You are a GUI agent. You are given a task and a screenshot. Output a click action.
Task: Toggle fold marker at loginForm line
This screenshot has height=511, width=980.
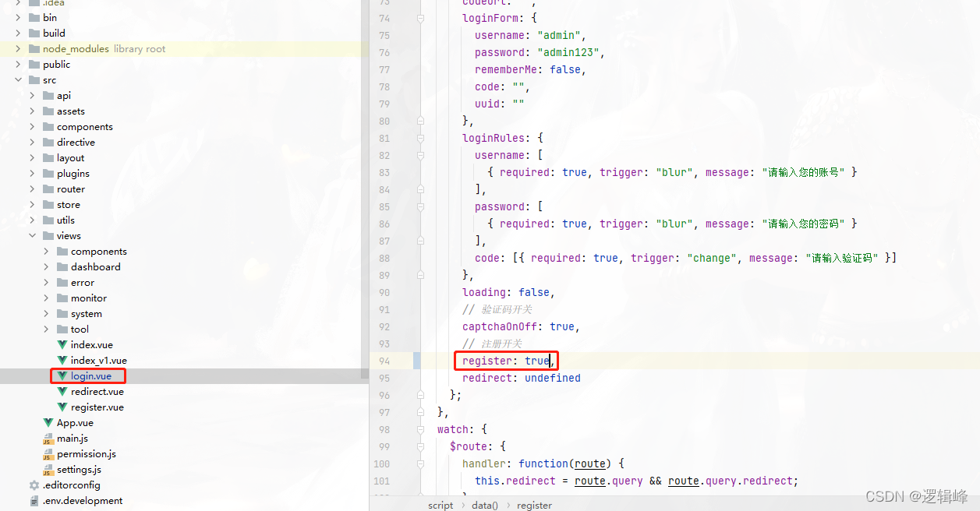[x=420, y=18]
